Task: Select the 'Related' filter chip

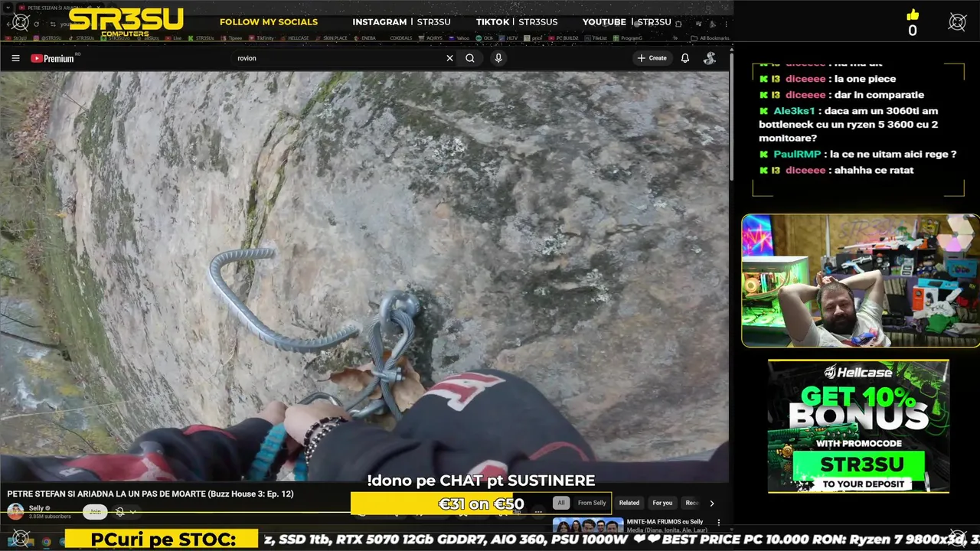Action: 629,503
